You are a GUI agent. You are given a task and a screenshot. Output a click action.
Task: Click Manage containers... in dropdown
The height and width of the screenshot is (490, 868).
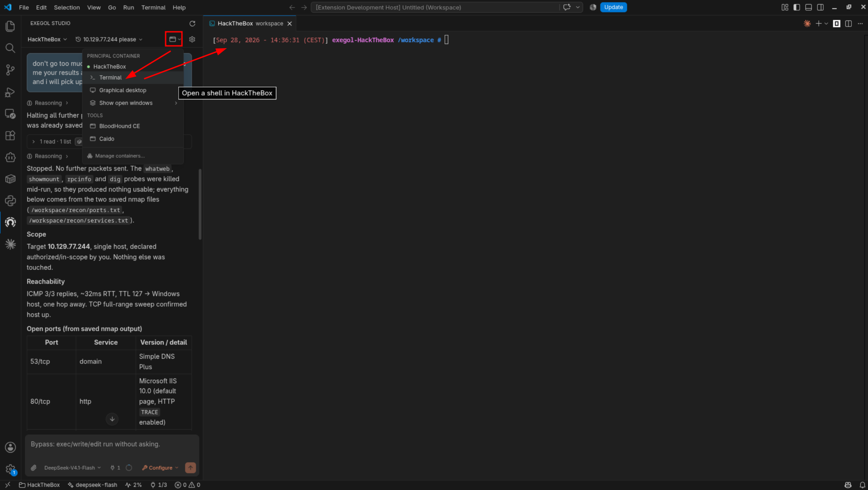[x=133, y=156]
